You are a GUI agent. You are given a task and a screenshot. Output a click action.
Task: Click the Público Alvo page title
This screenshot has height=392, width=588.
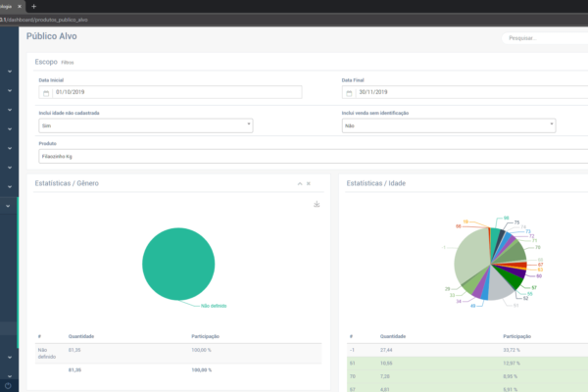[52, 36]
